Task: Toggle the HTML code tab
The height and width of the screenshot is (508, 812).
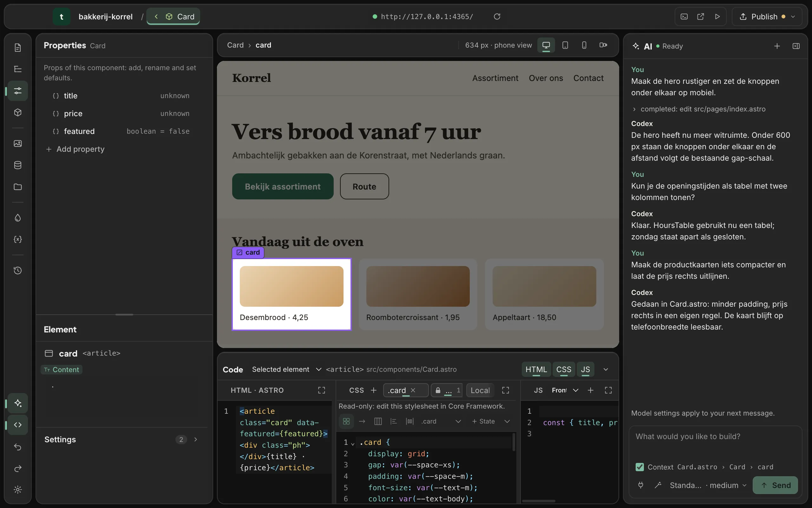Action: click(x=536, y=370)
